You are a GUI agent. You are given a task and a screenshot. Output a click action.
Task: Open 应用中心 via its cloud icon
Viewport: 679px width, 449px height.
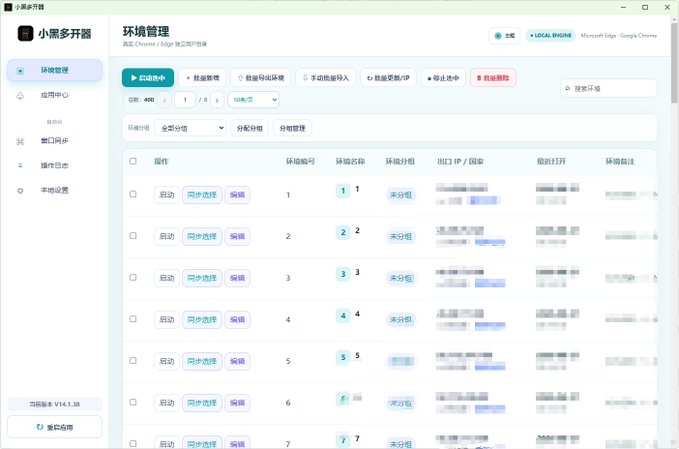click(x=20, y=96)
